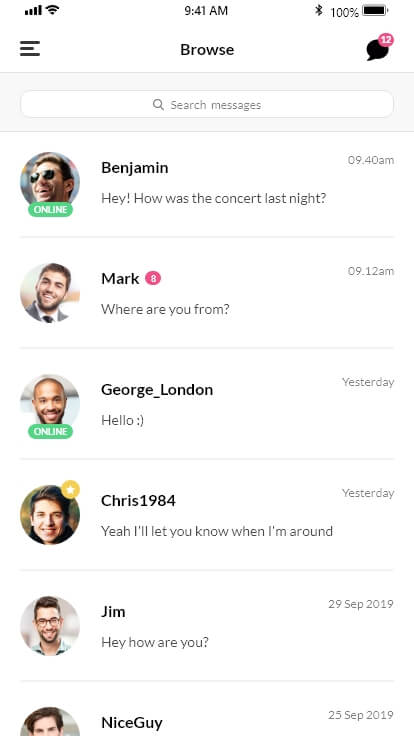Focus the Search messages field
Image resolution: width=414 pixels, height=736 pixels.
point(207,104)
